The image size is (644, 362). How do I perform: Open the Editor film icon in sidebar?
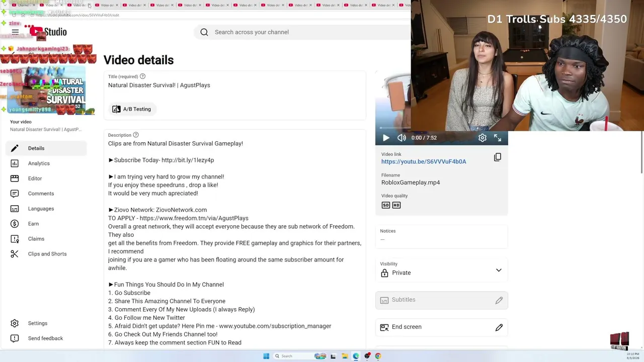[x=15, y=178]
